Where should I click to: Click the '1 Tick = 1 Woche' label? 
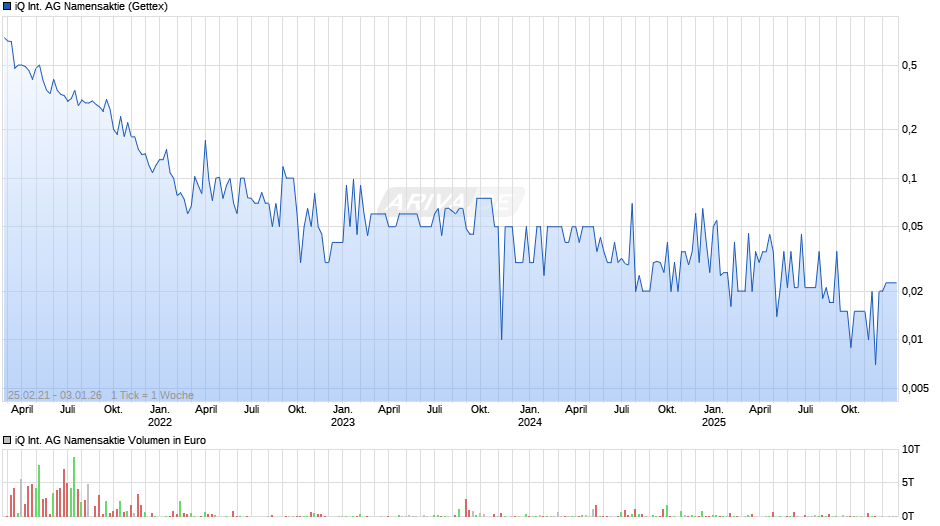(152, 395)
